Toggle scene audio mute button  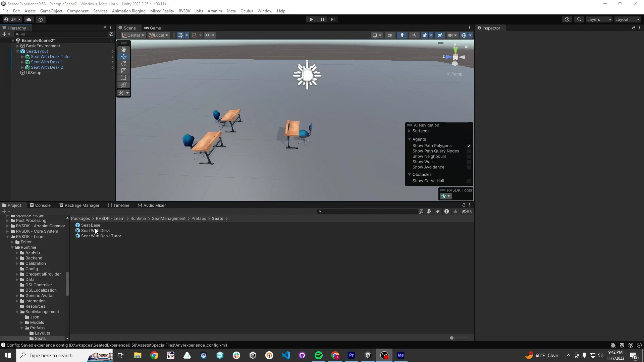click(x=414, y=35)
